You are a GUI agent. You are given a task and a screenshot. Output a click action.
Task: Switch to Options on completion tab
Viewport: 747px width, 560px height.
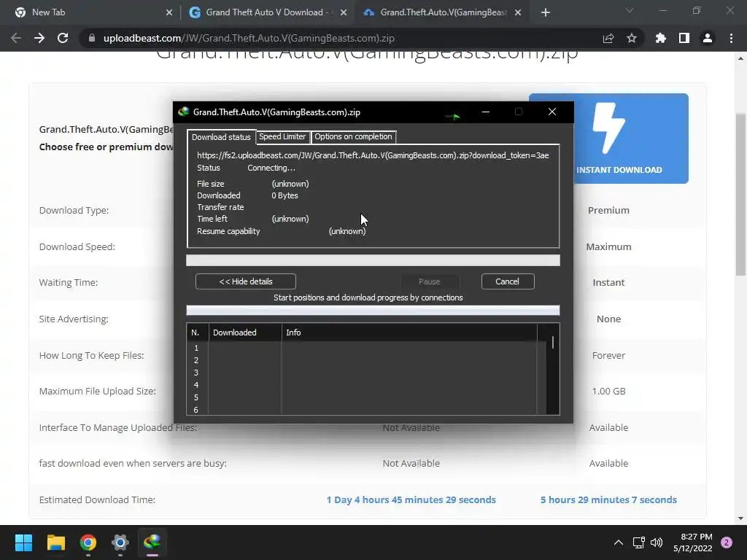click(x=353, y=136)
